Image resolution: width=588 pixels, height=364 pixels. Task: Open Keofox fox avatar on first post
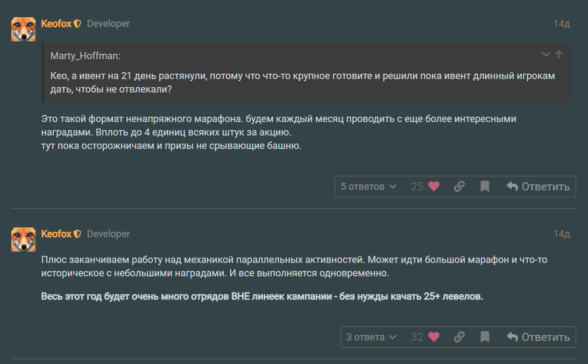point(24,29)
